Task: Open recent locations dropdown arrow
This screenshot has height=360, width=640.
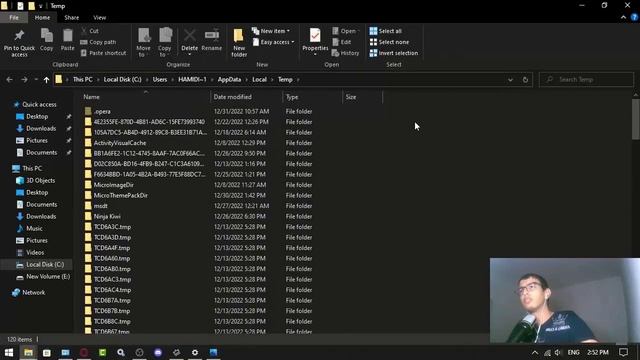Action: click(x=36, y=80)
